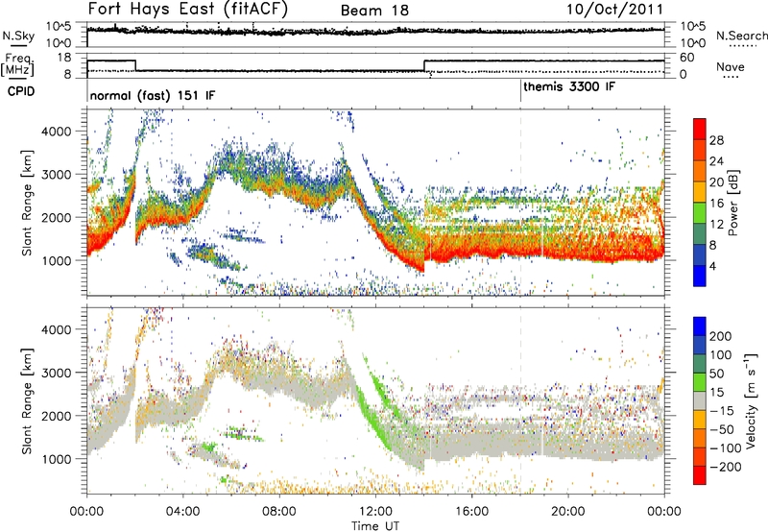Viewport: 768px width, 532px height.
Task: Click the CPID marker line beside "themis 3300 IF"
Action: tap(520, 91)
